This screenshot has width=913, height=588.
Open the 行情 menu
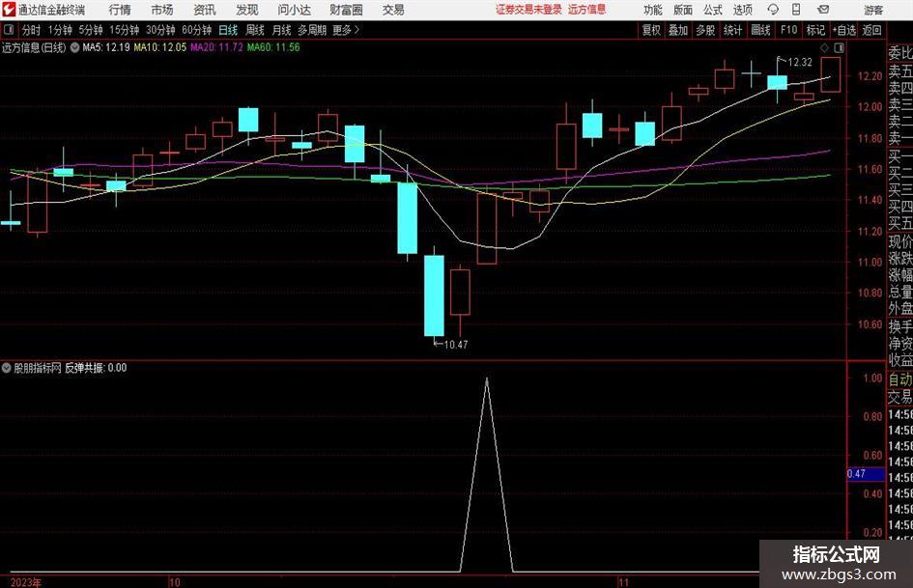[x=120, y=10]
